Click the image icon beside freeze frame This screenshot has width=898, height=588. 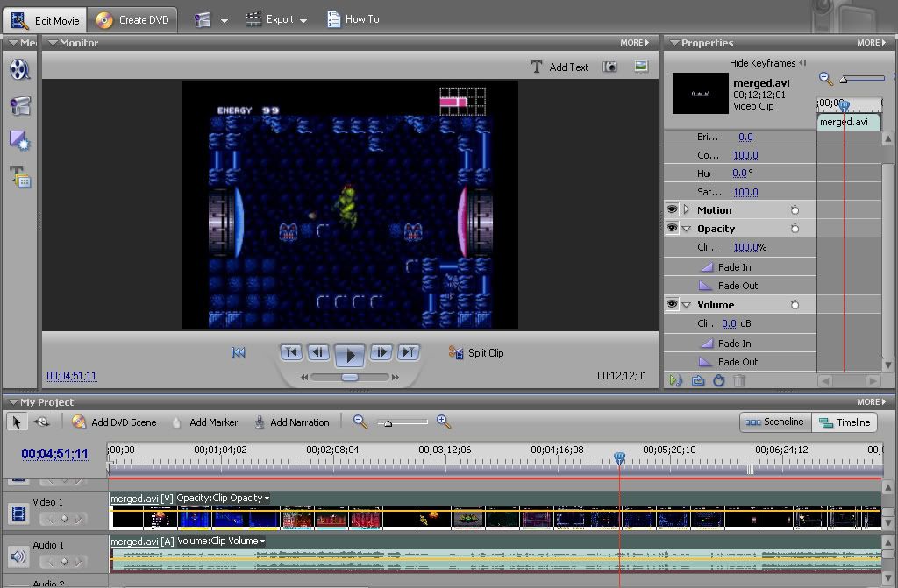pos(641,67)
